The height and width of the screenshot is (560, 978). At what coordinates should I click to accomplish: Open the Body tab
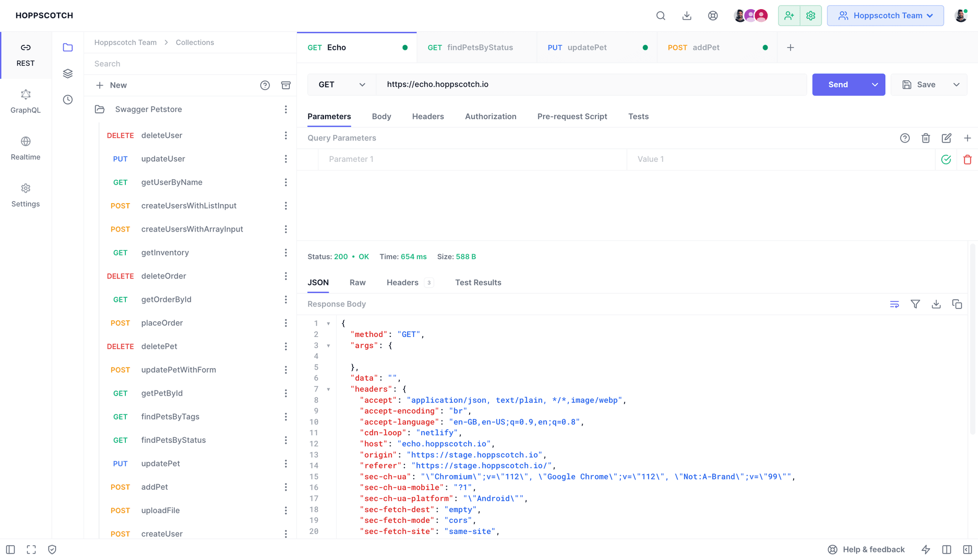[382, 117]
